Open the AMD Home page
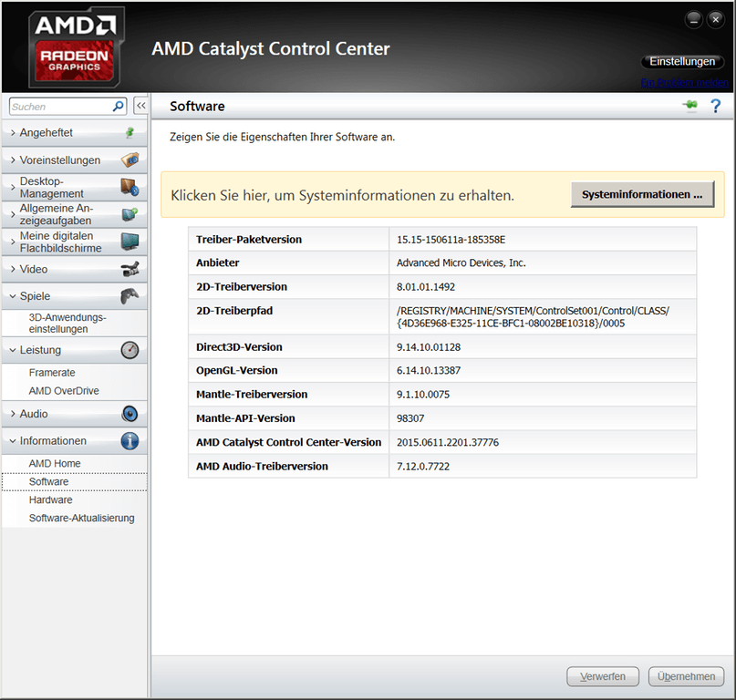 pyautogui.click(x=55, y=464)
